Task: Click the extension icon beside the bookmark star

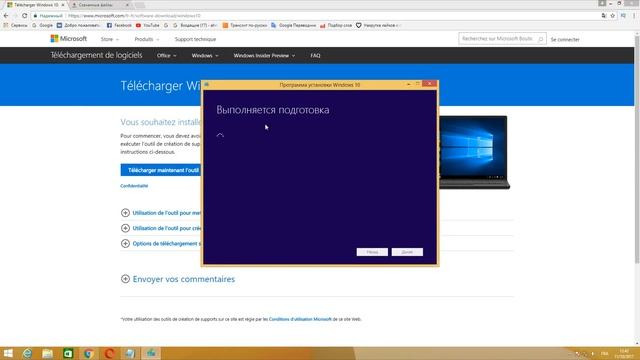Action: (x=623, y=16)
